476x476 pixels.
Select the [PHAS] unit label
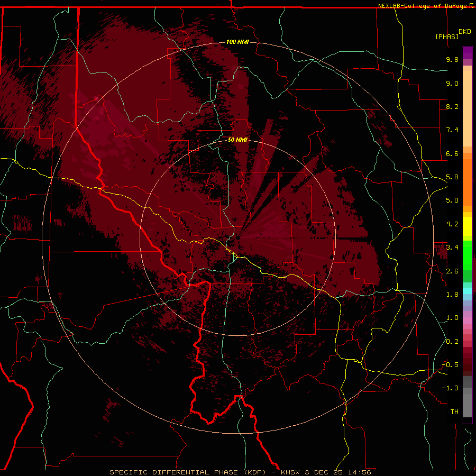(447, 36)
